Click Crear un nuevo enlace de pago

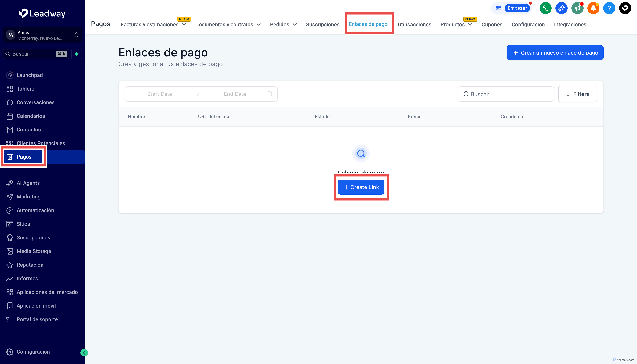[555, 53]
